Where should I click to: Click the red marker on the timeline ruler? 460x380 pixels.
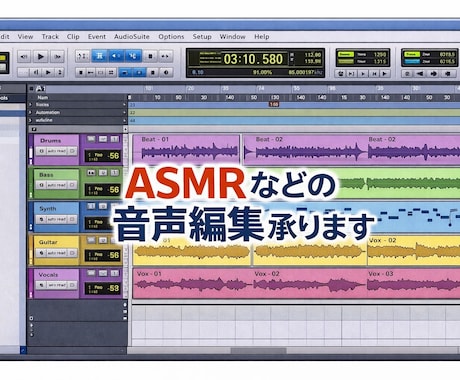coord(274,104)
